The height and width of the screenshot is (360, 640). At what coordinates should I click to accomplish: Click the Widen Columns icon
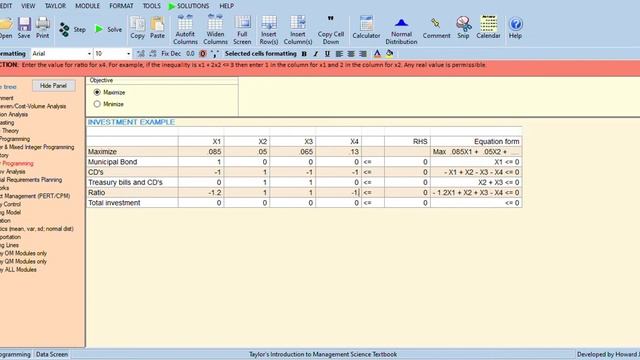[x=215, y=29]
